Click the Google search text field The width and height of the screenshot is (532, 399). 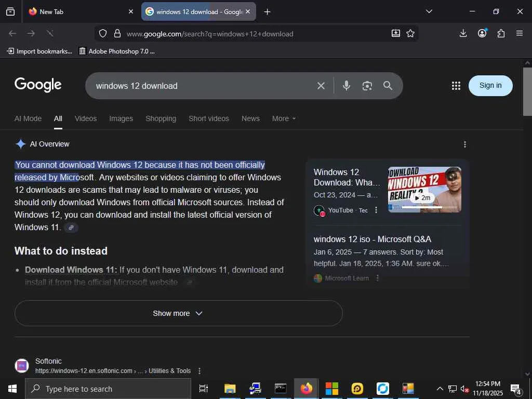pos(204,86)
